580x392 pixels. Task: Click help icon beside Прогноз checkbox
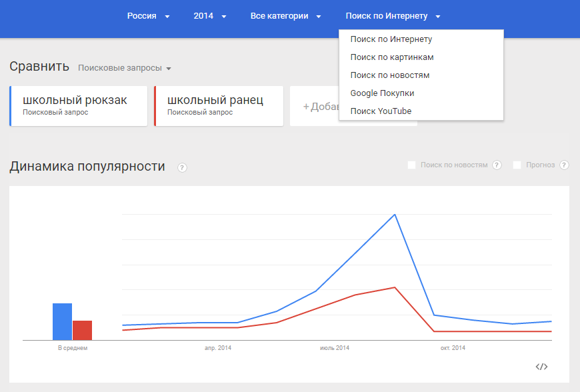click(x=564, y=165)
